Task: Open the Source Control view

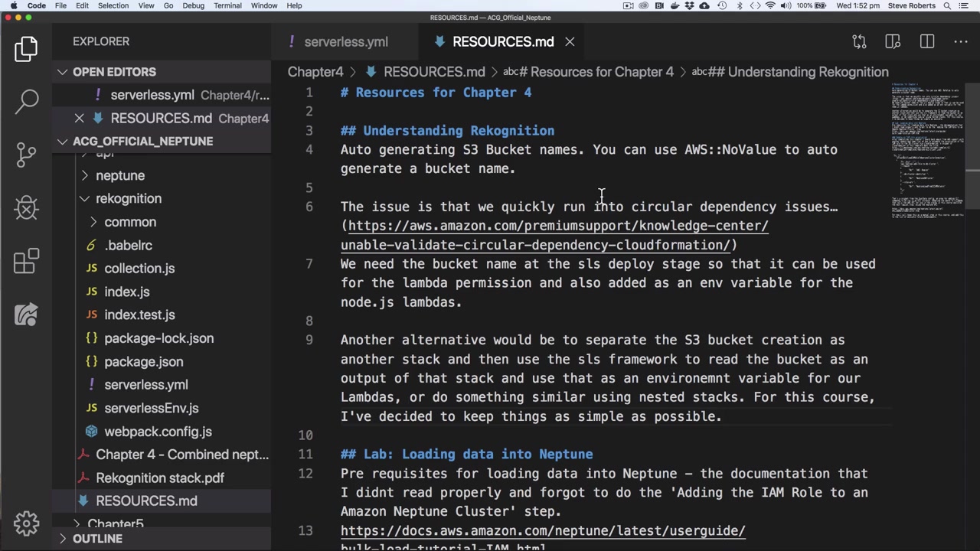Action: (26, 154)
